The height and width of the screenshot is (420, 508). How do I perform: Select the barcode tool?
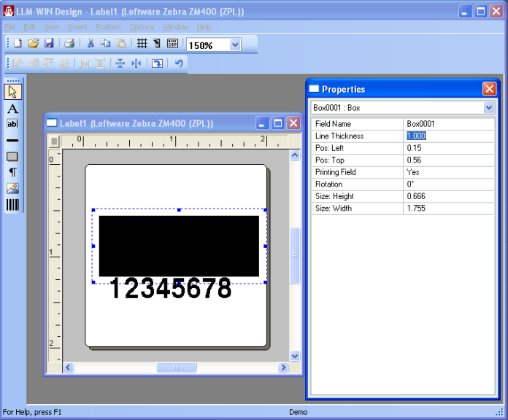click(12, 204)
